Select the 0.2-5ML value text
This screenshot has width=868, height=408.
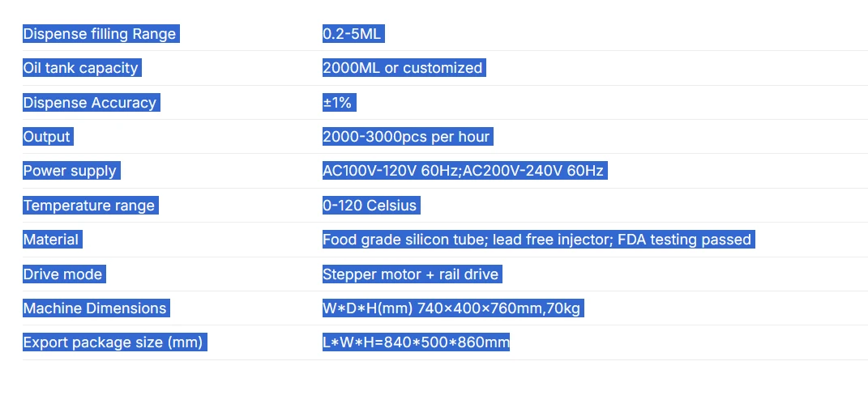coord(352,34)
